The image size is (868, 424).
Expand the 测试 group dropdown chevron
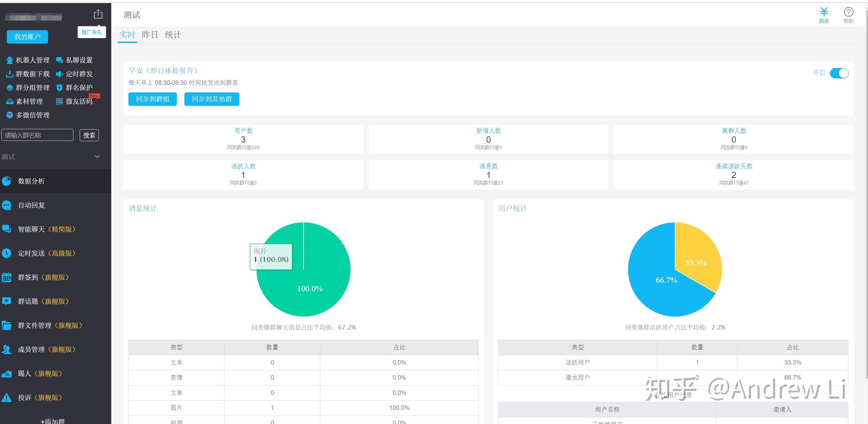(x=97, y=156)
